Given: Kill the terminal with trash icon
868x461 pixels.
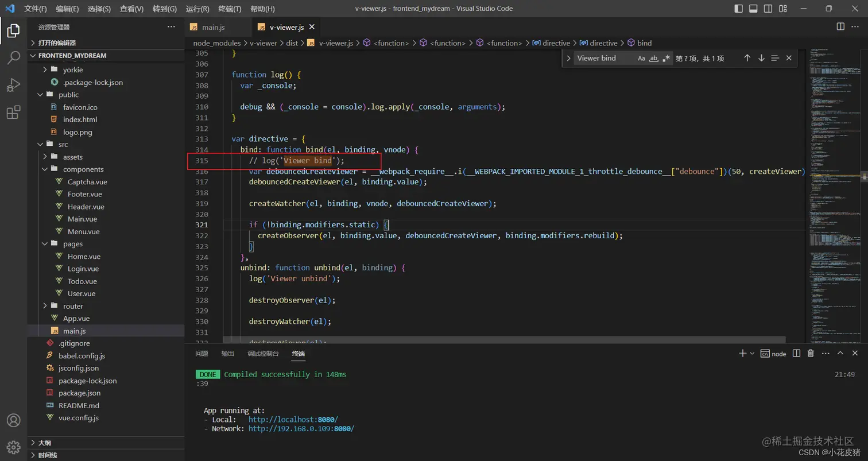Looking at the screenshot, I should tap(811, 354).
